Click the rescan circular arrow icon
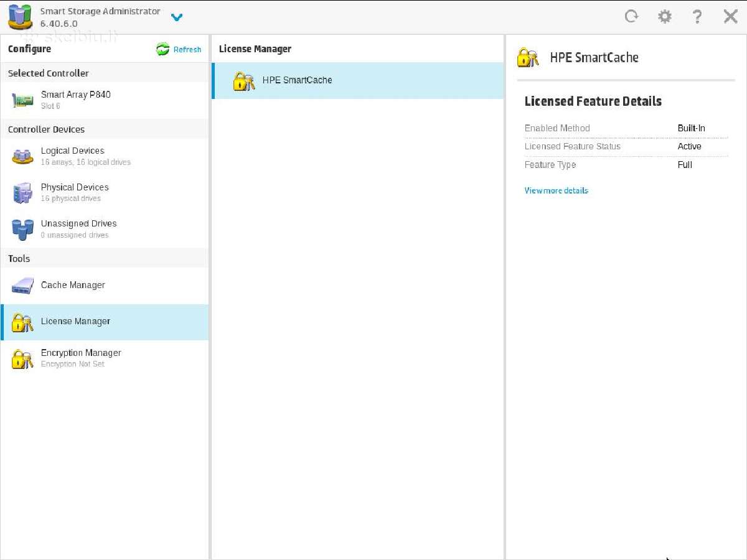 (x=631, y=16)
